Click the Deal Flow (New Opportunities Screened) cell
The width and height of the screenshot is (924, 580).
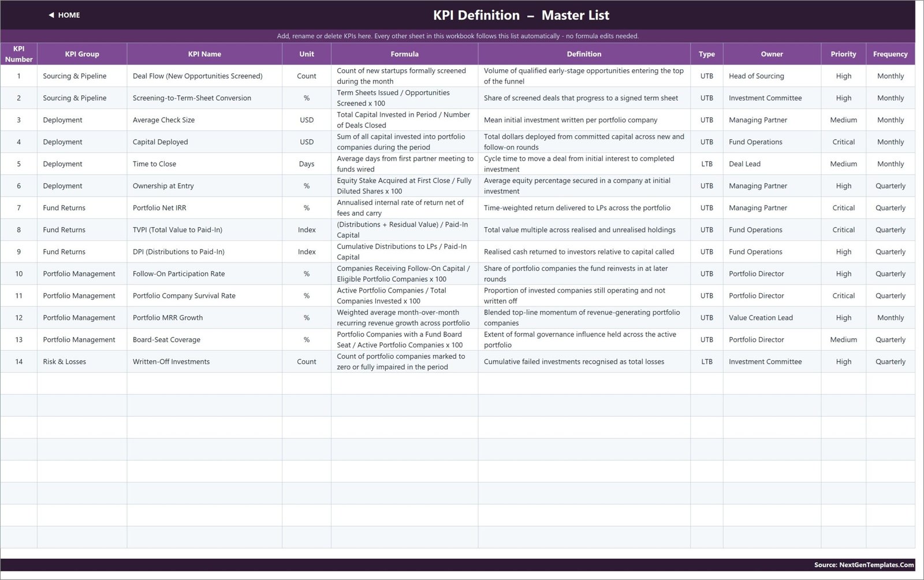click(204, 76)
